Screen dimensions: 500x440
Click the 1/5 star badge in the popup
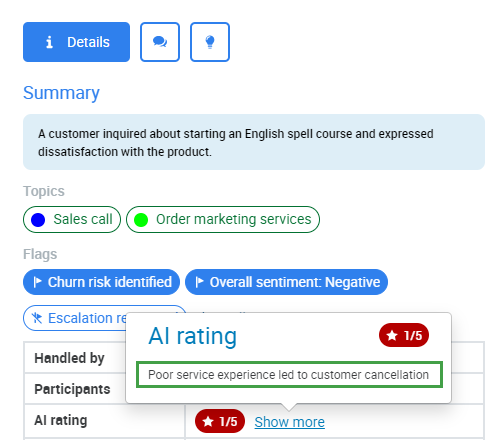click(404, 335)
